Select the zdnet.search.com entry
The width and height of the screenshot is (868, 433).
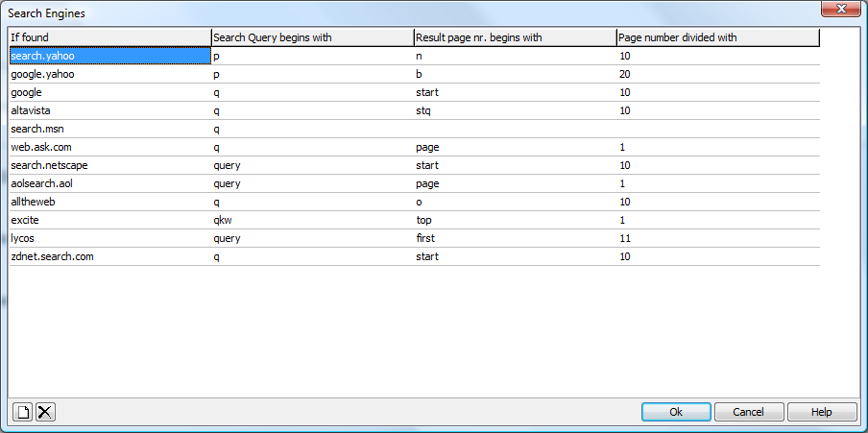[110, 257]
